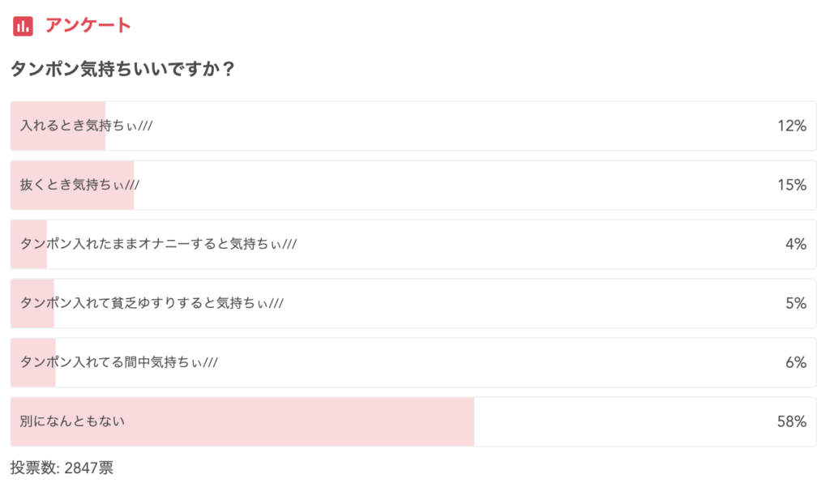Viewport: 830px width, 504px height.
Task: Click the poll question title text
Action: 122,69
